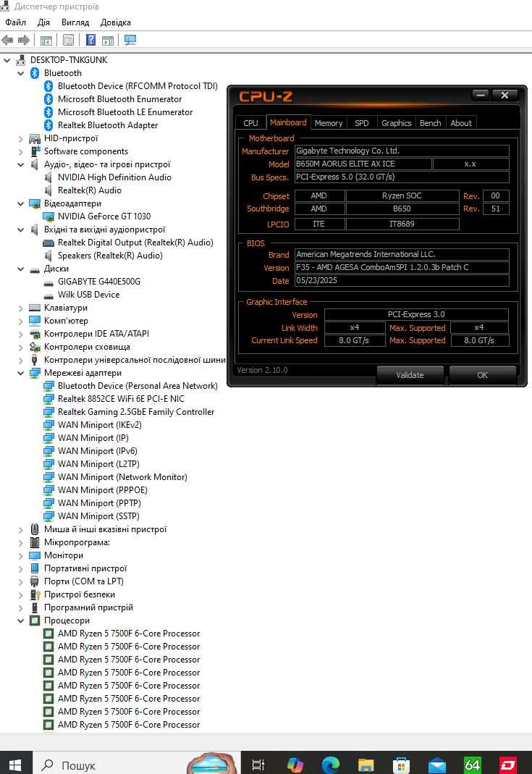The width and height of the screenshot is (532, 774).
Task: Expand the Монітори node
Action: (21, 556)
